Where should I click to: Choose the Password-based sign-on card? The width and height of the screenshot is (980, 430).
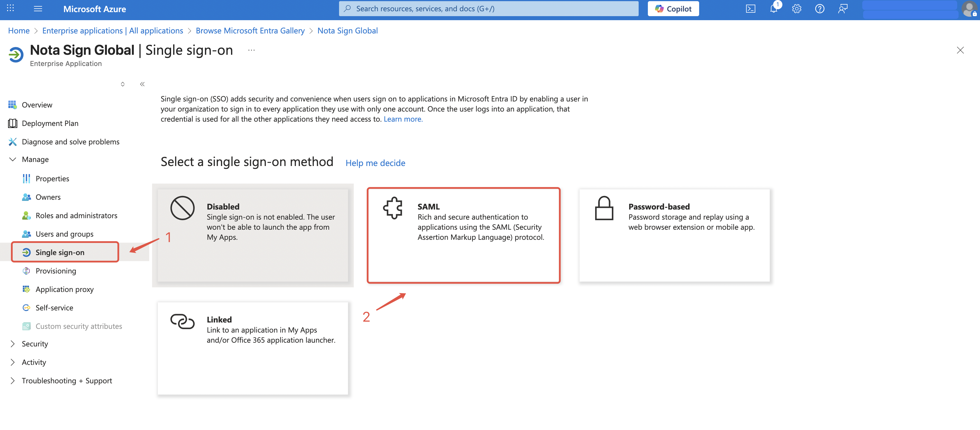pos(674,235)
